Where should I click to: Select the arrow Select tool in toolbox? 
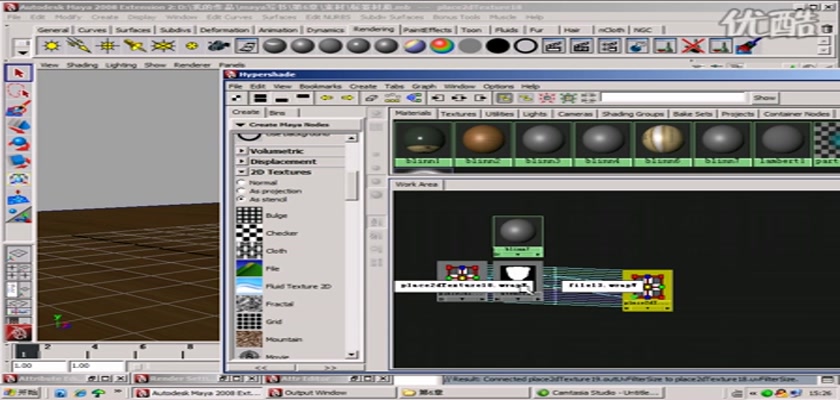pos(19,73)
